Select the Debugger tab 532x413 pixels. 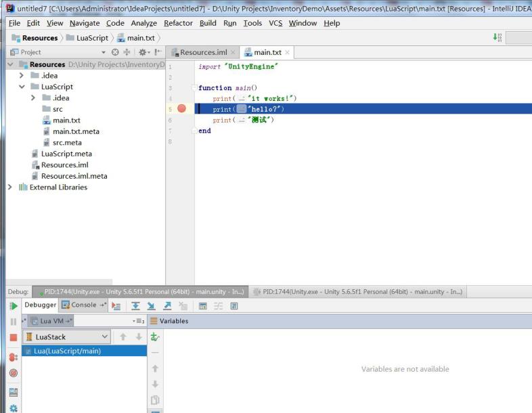40,305
